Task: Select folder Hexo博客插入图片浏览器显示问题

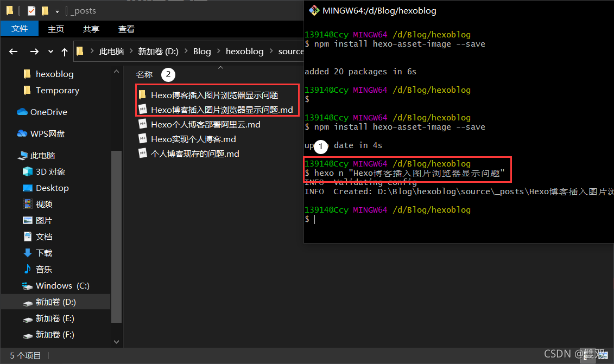Action: 214,95
